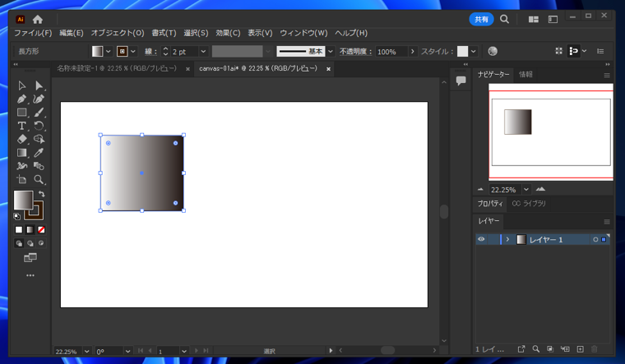Swap fill and stroke colors

tap(41, 194)
